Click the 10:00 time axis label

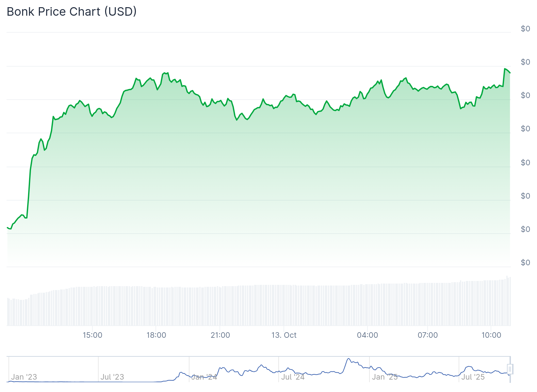pos(491,335)
